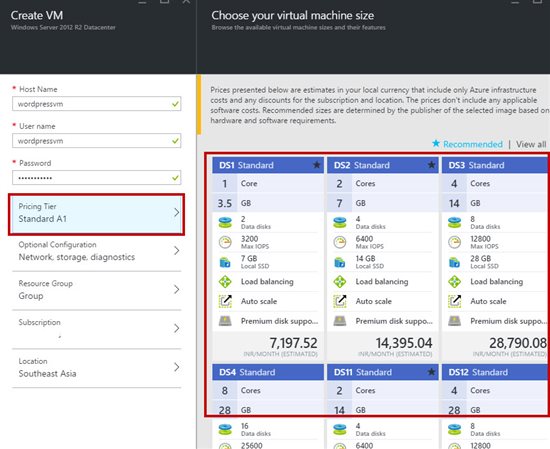Click the Host Name input field
The image size is (550, 449).
click(96, 104)
